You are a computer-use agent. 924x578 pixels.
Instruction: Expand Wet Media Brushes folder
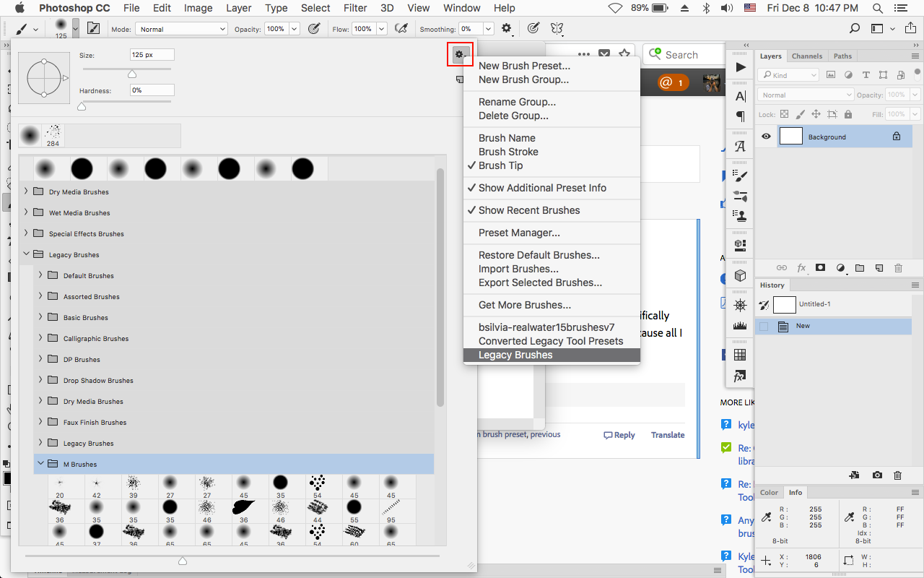27,212
